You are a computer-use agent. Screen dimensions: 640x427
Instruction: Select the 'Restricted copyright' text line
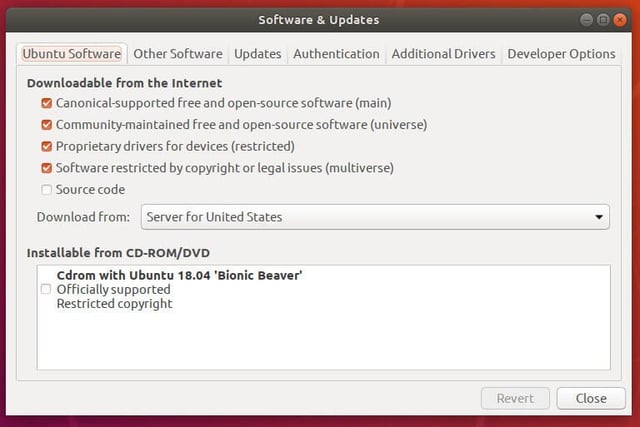115,304
